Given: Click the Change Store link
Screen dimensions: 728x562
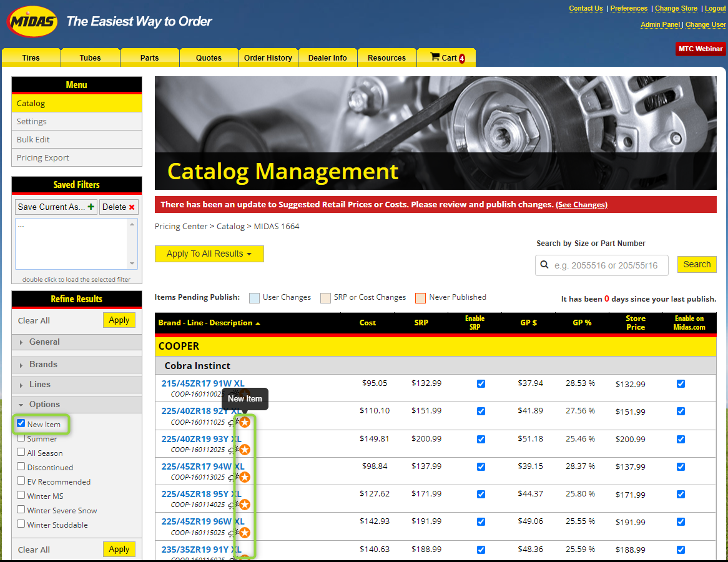Looking at the screenshot, I should pos(676,8).
